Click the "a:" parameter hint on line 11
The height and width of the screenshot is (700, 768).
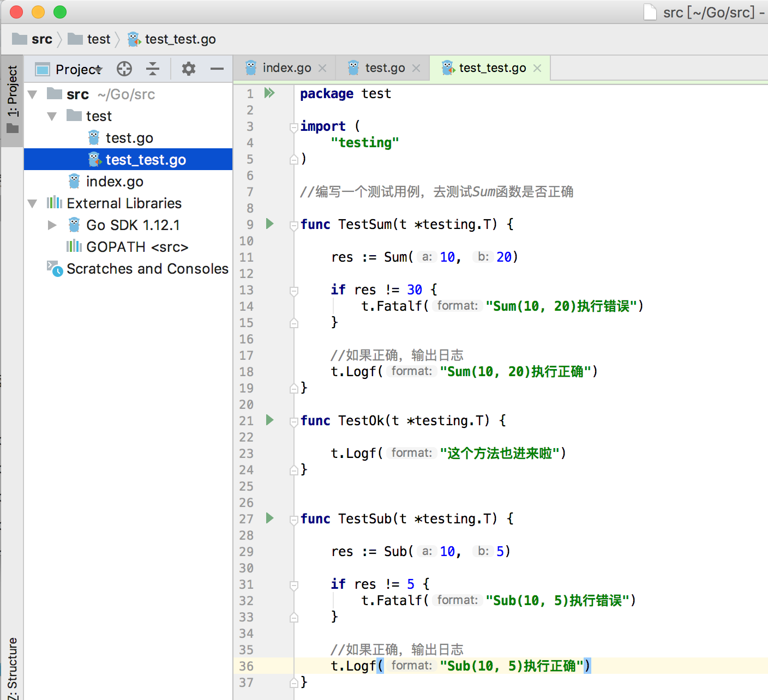(427, 257)
